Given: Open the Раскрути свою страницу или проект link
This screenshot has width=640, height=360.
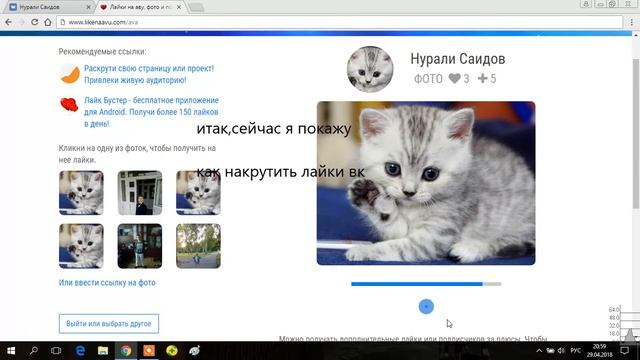Looking at the screenshot, I should click(x=149, y=74).
